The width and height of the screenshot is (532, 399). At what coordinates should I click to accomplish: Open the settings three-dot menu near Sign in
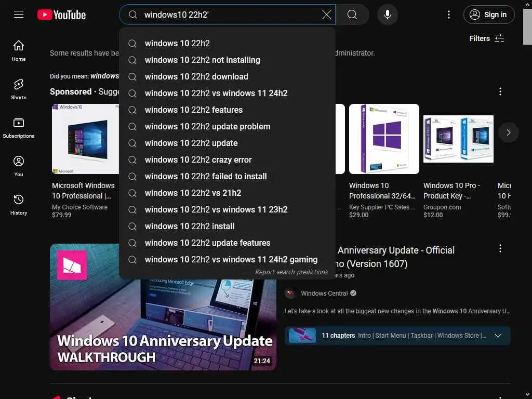pos(448,15)
